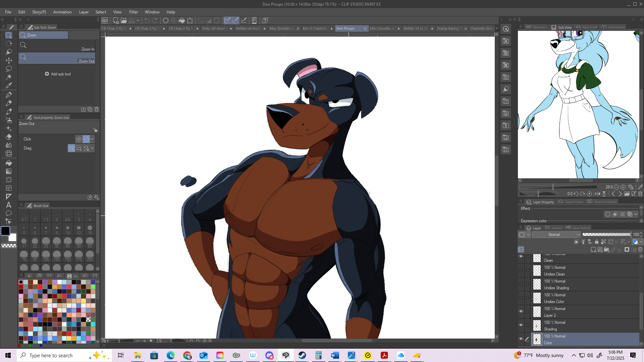644x362 pixels.
Task: Select the Eraser tool
Action: tap(9, 137)
